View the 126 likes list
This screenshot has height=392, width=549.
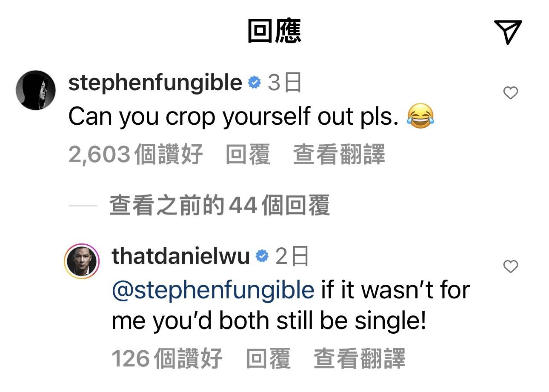click(x=166, y=358)
